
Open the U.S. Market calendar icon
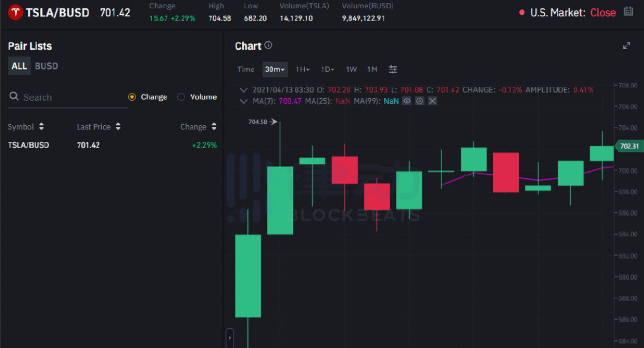tap(628, 11)
